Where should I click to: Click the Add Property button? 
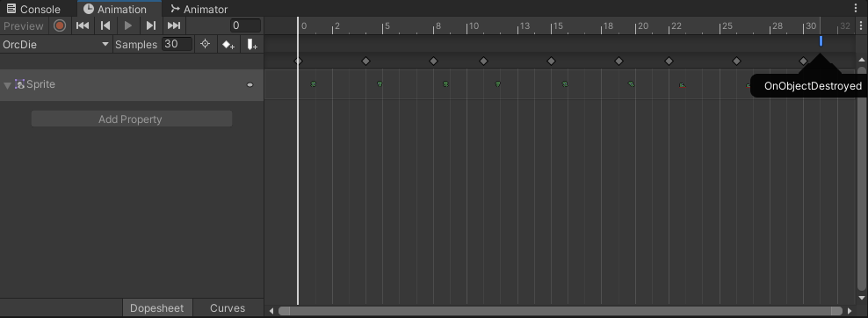click(x=131, y=119)
